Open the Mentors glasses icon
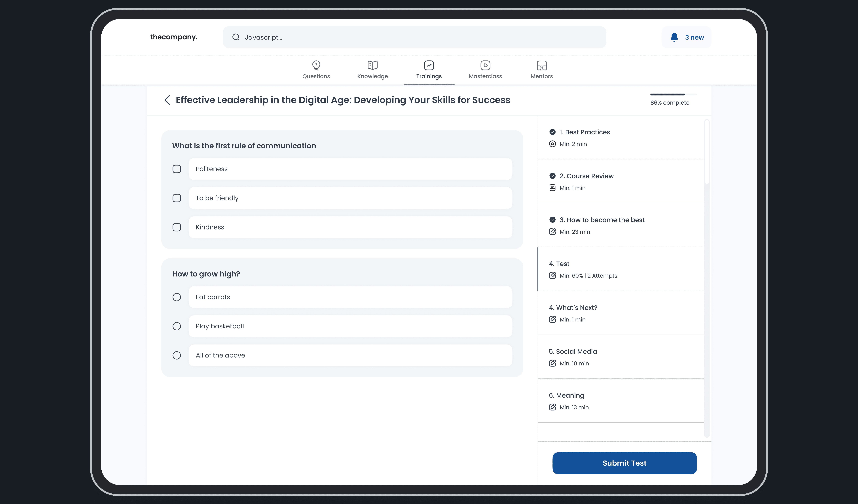The image size is (858, 504). click(541, 65)
